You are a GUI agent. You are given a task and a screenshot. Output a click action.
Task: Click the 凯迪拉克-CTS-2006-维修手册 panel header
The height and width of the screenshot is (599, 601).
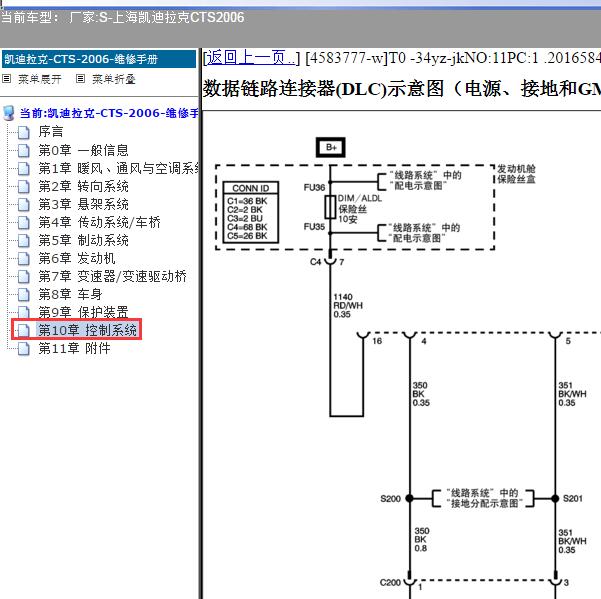[99, 59]
